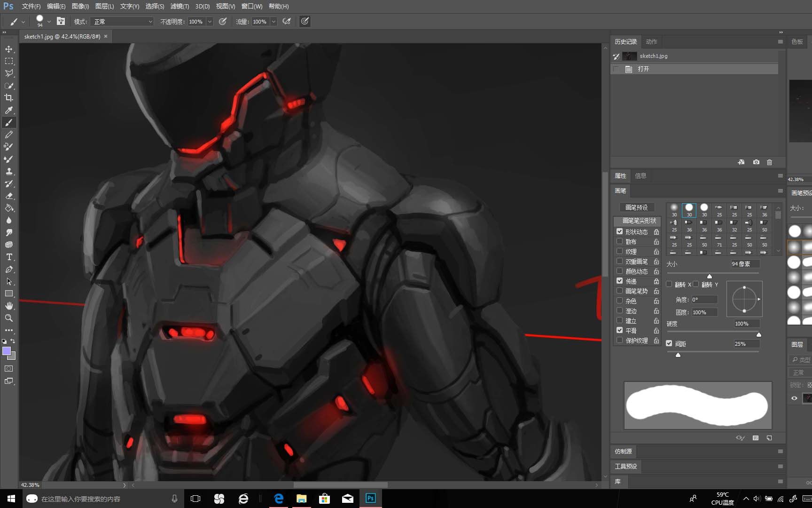
Task: Open Photoshop from the Windows taskbar
Action: point(370,498)
